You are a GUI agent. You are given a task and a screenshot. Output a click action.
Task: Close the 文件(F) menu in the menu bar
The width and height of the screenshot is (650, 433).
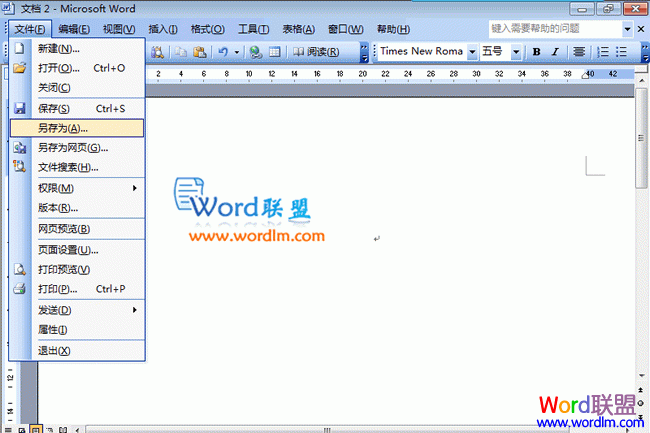(x=30, y=29)
